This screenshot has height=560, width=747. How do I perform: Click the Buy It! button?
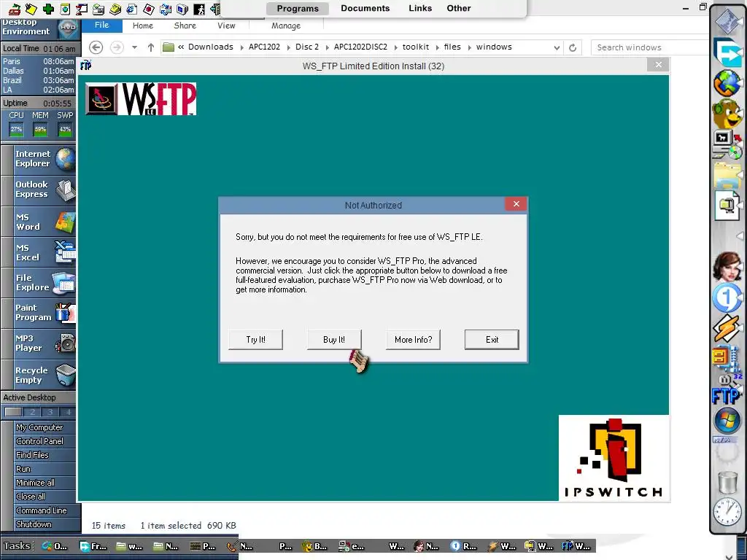point(334,340)
